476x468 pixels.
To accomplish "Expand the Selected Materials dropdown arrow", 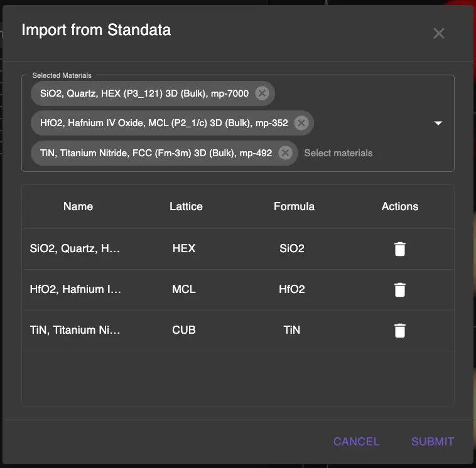I will pyautogui.click(x=438, y=124).
